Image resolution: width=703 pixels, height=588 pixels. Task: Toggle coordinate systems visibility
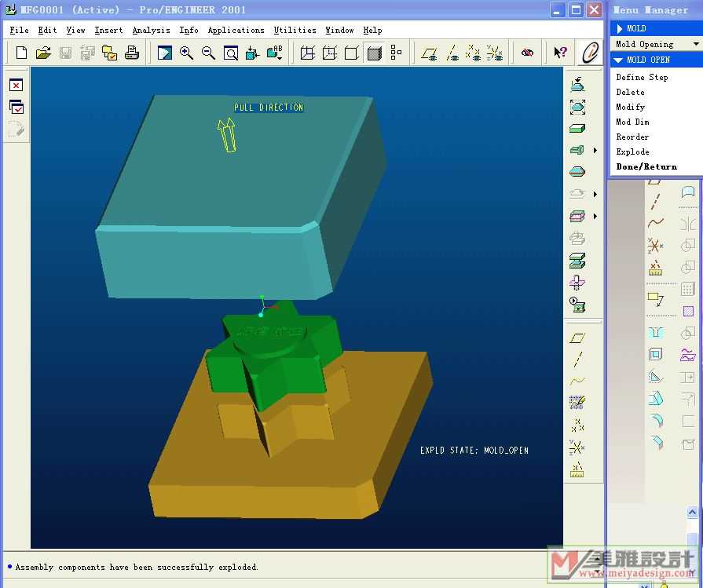[495, 53]
